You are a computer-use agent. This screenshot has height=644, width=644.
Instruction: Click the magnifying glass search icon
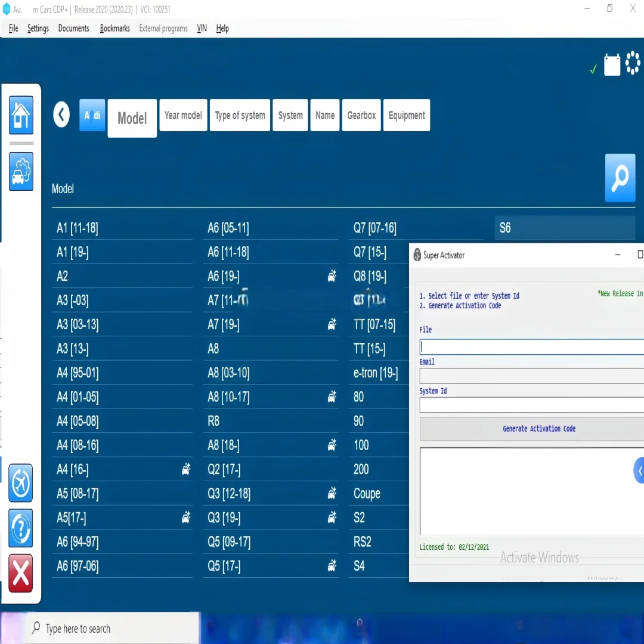[620, 178]
